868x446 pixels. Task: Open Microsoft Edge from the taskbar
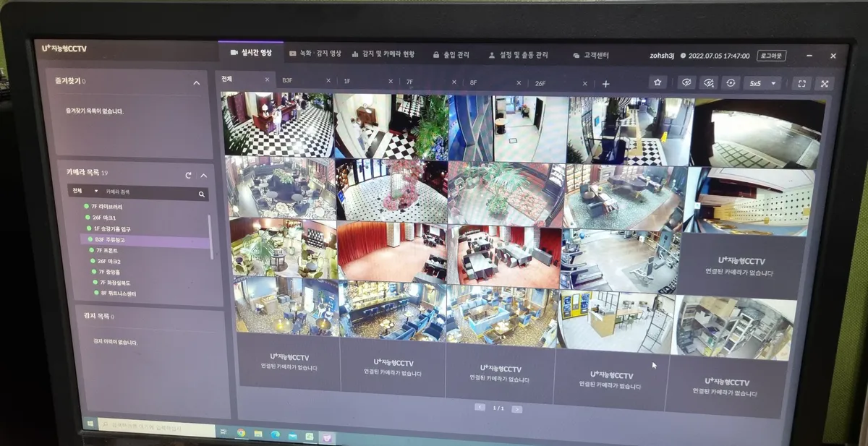point(276,435)
